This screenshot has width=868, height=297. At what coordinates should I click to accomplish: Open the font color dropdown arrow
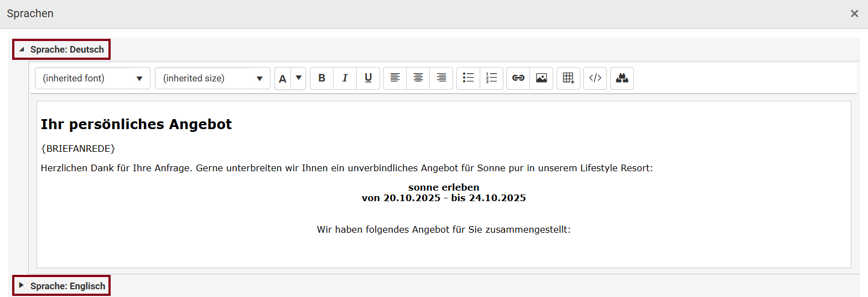point(299,78)
